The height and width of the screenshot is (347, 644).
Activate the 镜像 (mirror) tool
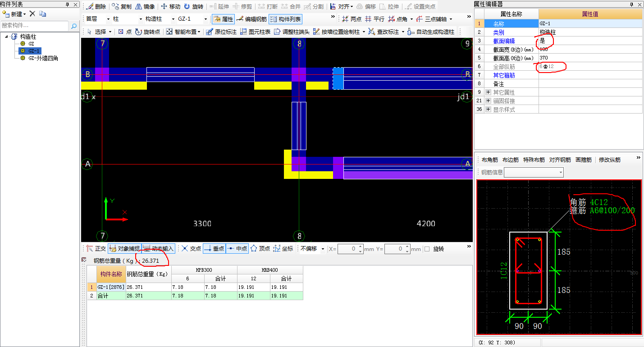point(145,7)
